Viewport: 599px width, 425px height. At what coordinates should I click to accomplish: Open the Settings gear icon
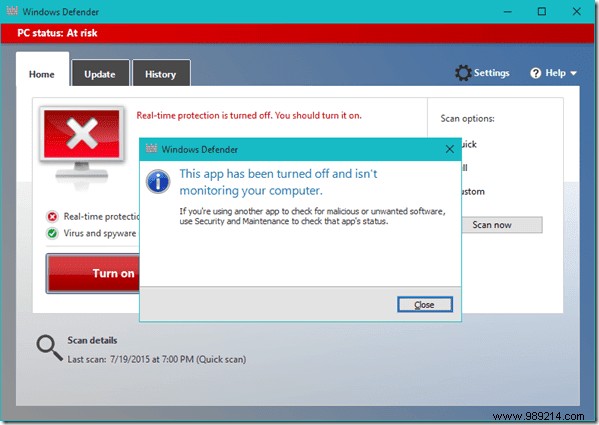point(463,73)
